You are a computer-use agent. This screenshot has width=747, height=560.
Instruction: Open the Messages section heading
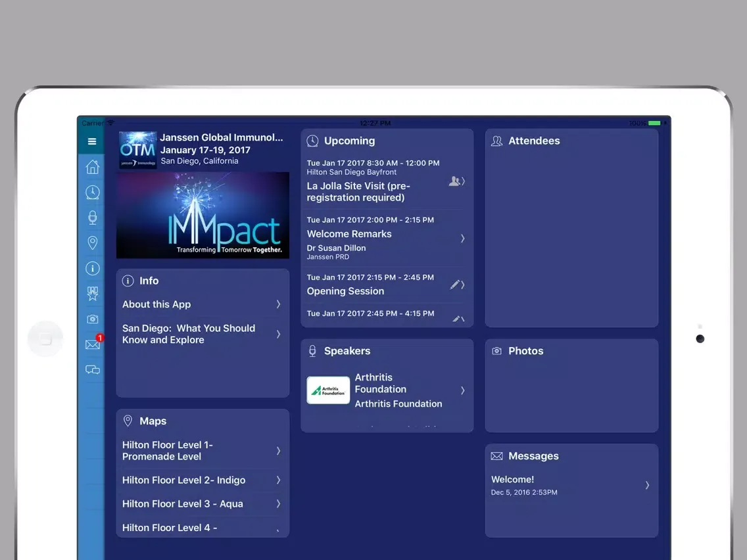(533, 456)
